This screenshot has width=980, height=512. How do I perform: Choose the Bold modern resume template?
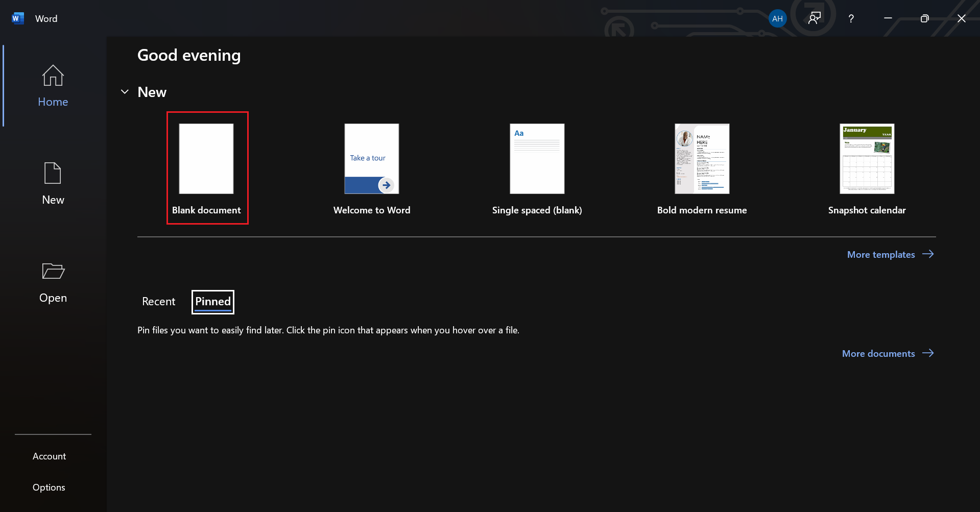(702, 159)
